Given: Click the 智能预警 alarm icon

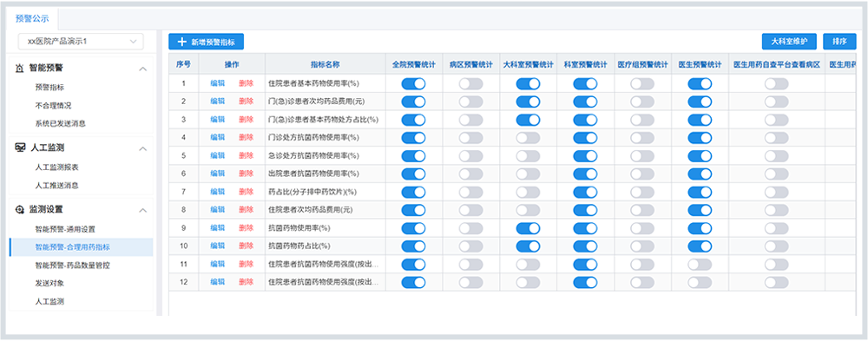Looking at the screenshot, I should pyautogui.click(x=20, y=69).
